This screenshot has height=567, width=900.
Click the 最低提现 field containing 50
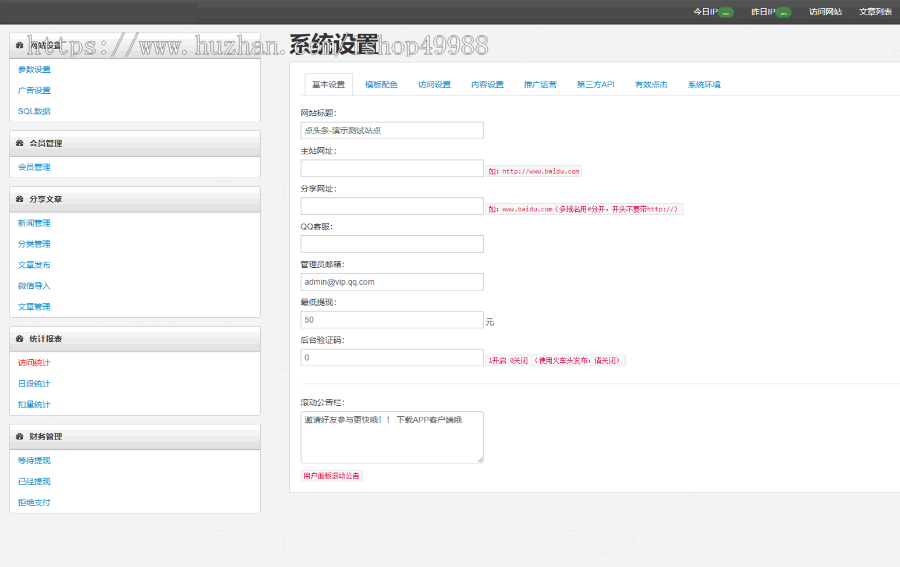(x=392, y=320)
